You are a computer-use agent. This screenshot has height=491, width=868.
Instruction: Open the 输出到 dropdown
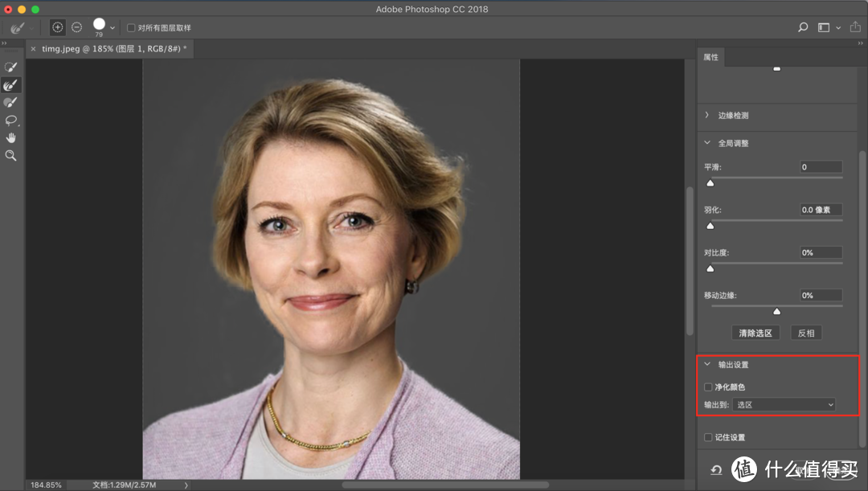[784, 405]
